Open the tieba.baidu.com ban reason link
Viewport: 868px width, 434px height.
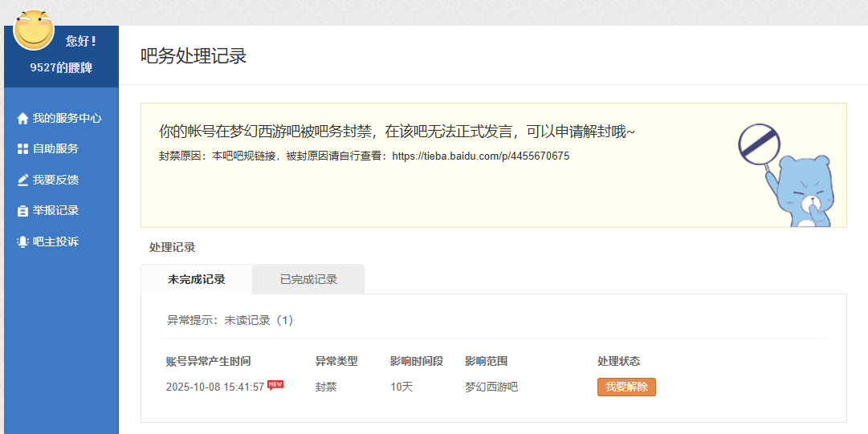[x=480, y=156]
